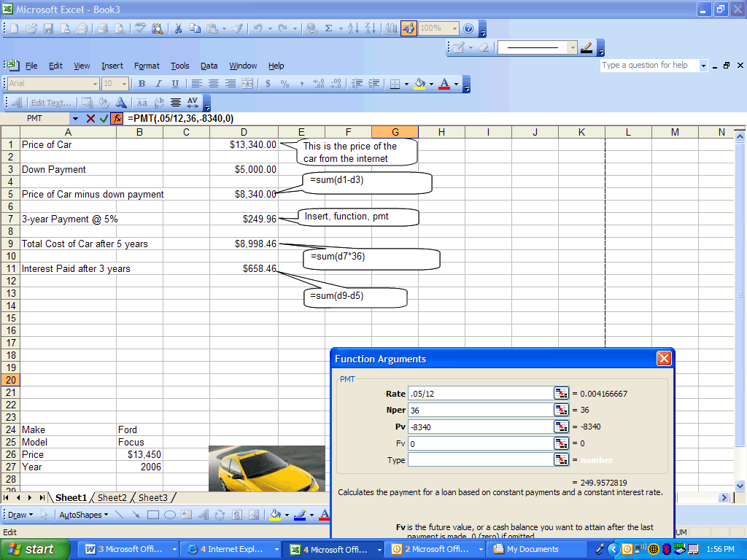Image resolution: width=747 pixels, height=560 pixels.
Task: Click the Insert Function fx button
Action: pyautogui.click(x=117, y=119)
